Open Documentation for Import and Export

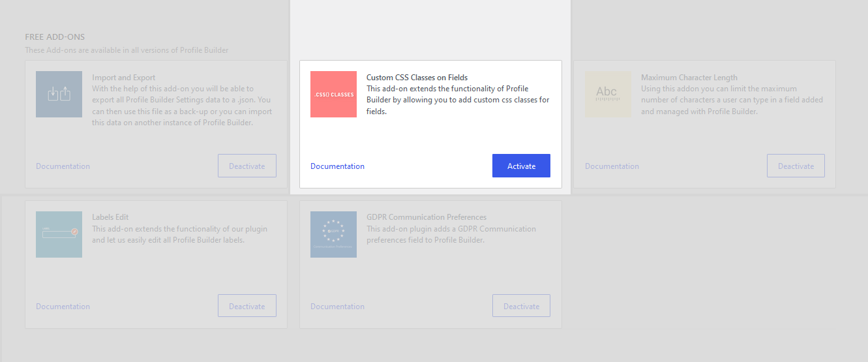[63, 166]
